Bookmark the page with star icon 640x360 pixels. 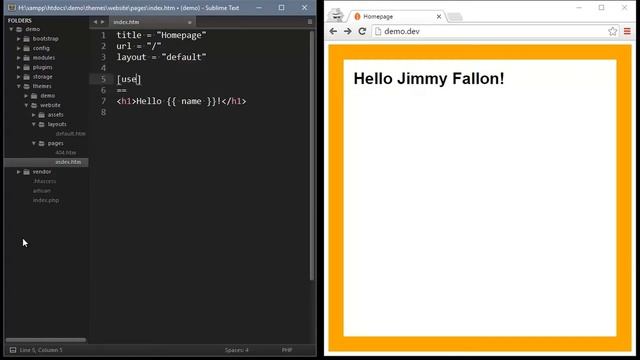612,31
